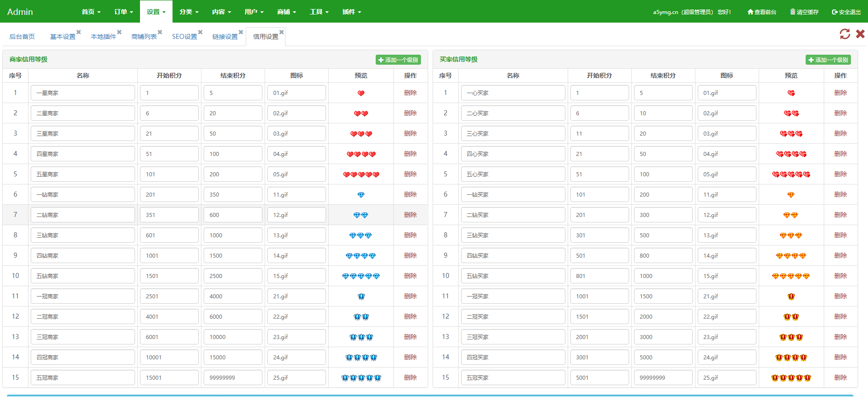Switch to the 商铺列表 tab
868x410 pixels.
(144, 37)
